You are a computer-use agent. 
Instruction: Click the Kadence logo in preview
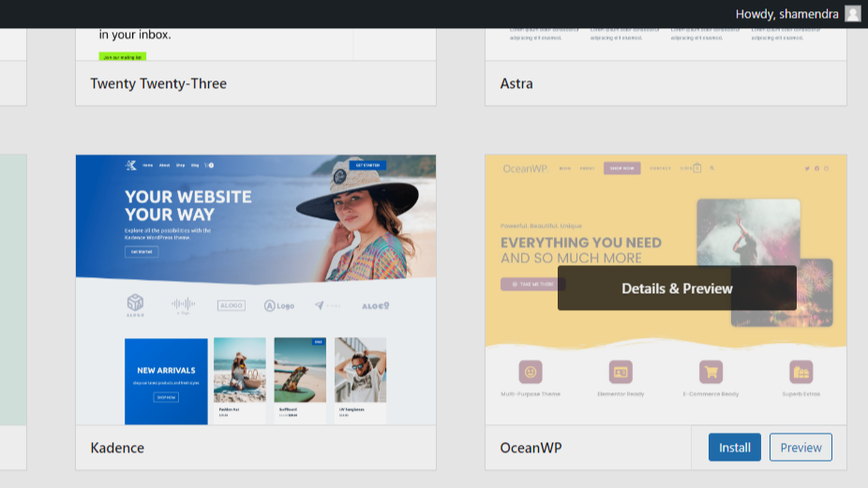click(x=130, y=165)
